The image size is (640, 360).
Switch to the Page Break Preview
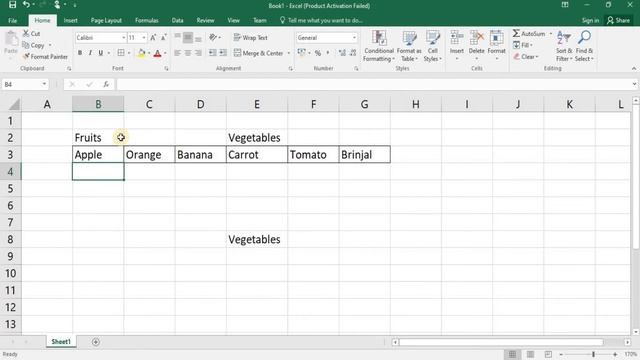point(548,354)
